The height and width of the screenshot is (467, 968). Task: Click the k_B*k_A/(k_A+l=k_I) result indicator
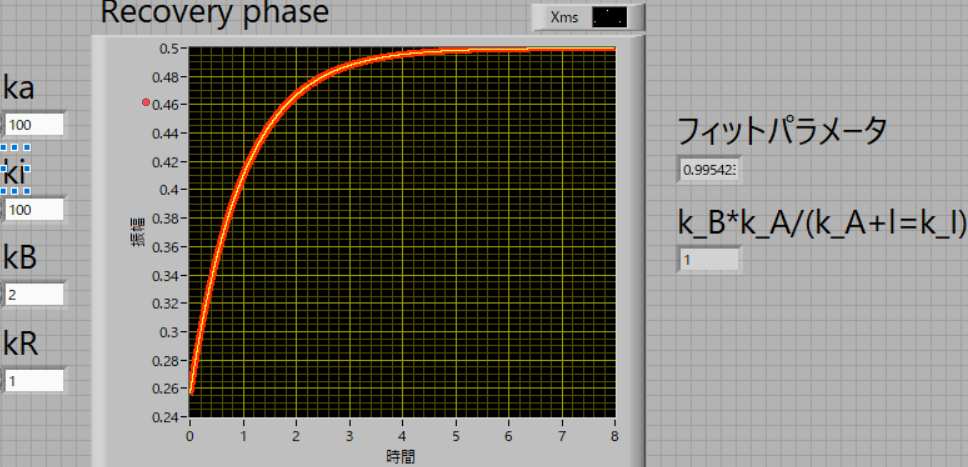(709, 260)
